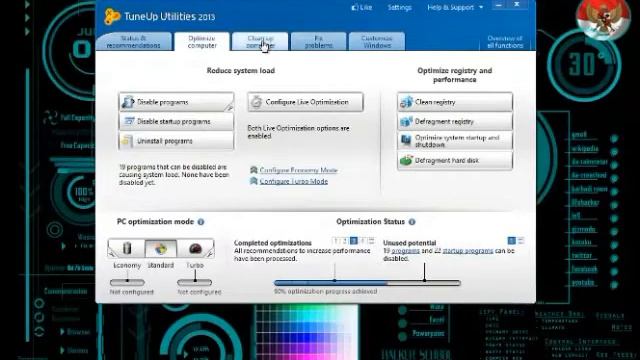
Task: Open the Clean up computer tab
Action: pyautogui.click(x=260, y=42)
